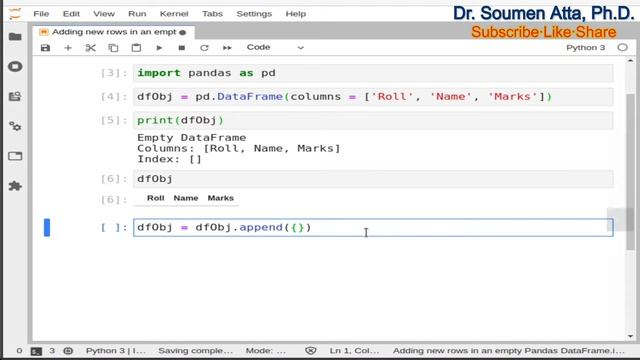Restart the kernel circular arrow icon
This screenshot has height=360, width=640.
[204, 48]
